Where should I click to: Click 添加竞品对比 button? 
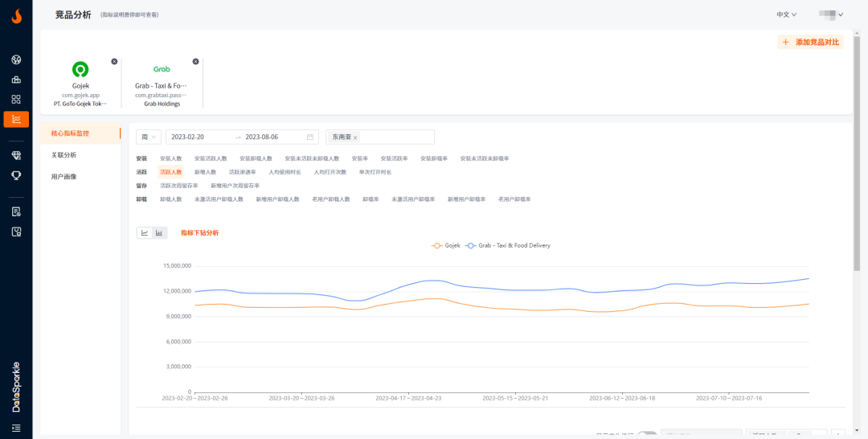(810, 42)
